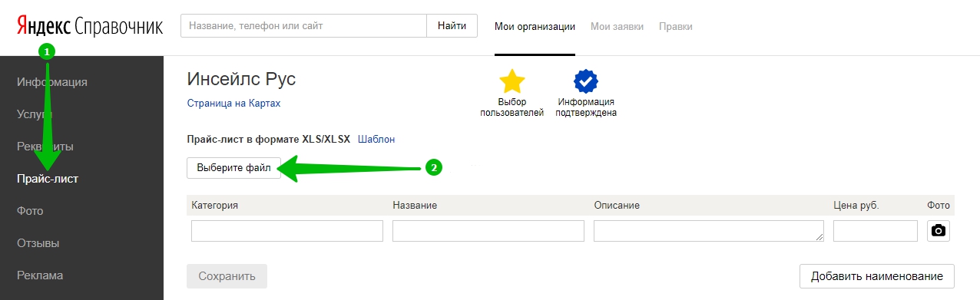Image resolution: width=980 pixels, height=300 pixels.
Task: Open Информация in the sidebar
Action: pos(52,82)
